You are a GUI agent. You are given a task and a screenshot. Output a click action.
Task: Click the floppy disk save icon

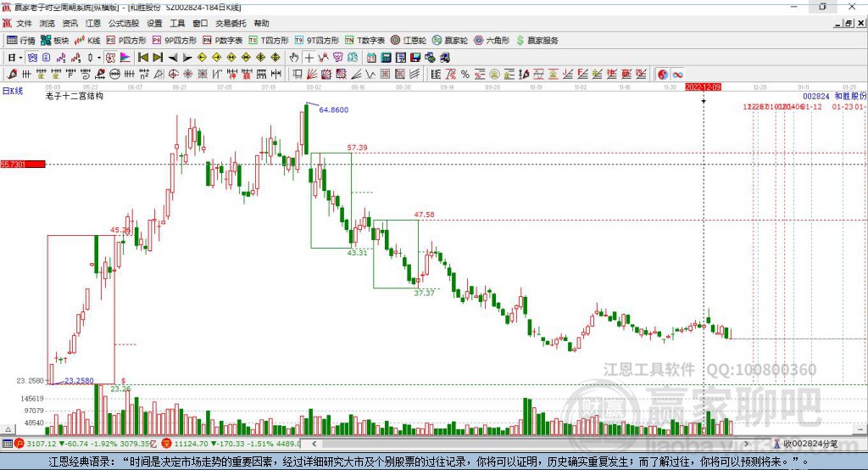click(x=415, y=58)
